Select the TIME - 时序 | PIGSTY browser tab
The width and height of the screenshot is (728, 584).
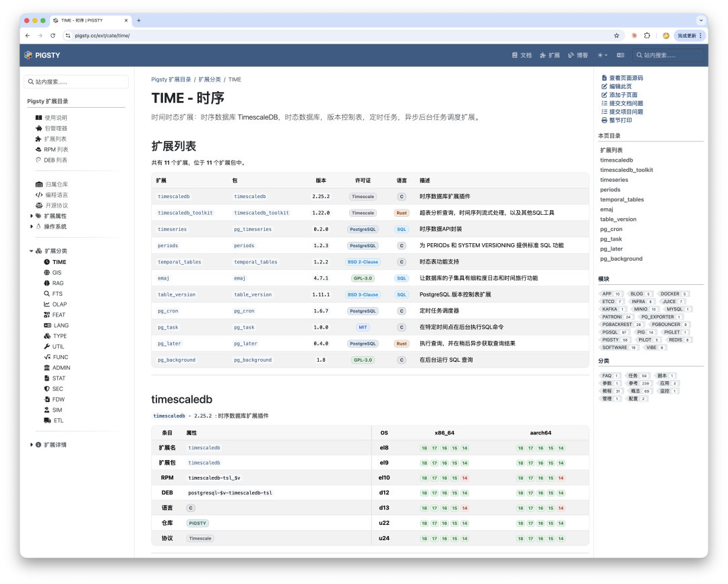coord(90,20)
